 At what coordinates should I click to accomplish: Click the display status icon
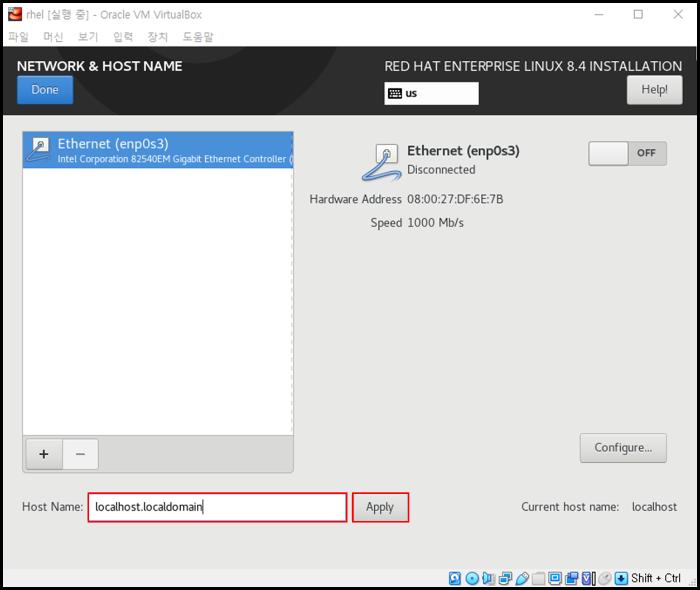coord(555,578)
